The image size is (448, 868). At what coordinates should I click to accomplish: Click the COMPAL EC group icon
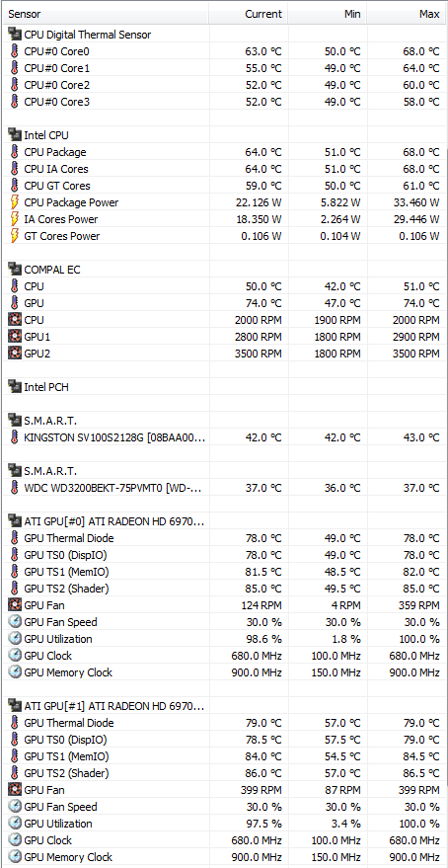pyautogui.click(x=15, y=269)
